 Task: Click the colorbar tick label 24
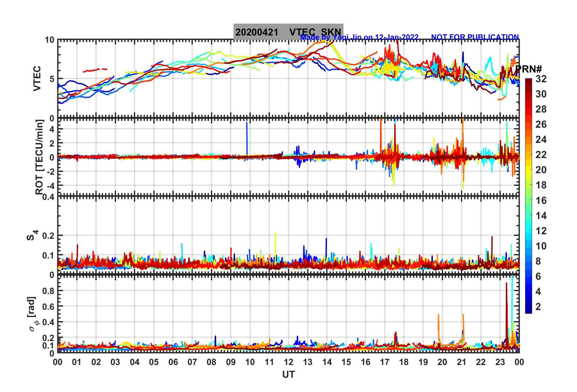(x=541, y=140)
